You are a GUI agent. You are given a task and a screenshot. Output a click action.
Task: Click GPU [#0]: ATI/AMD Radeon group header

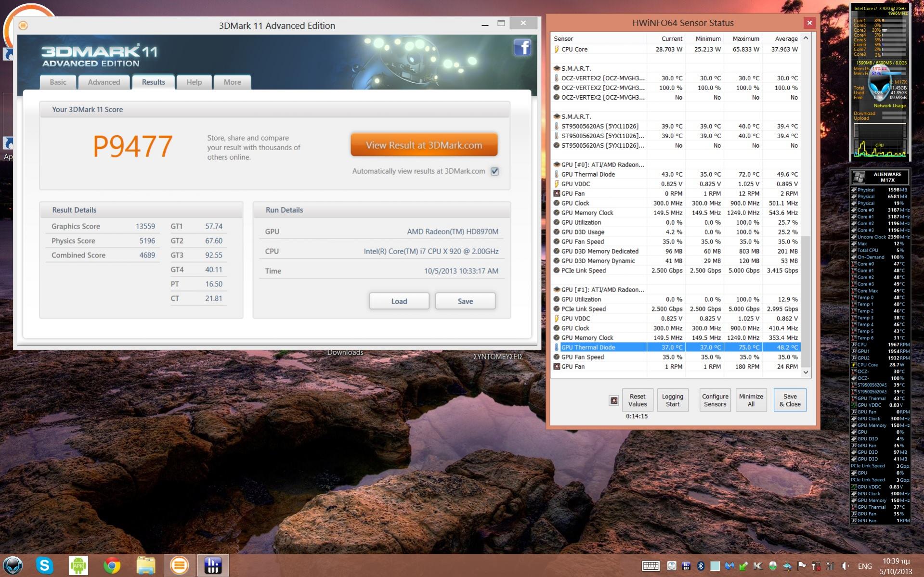pos(676,165)
